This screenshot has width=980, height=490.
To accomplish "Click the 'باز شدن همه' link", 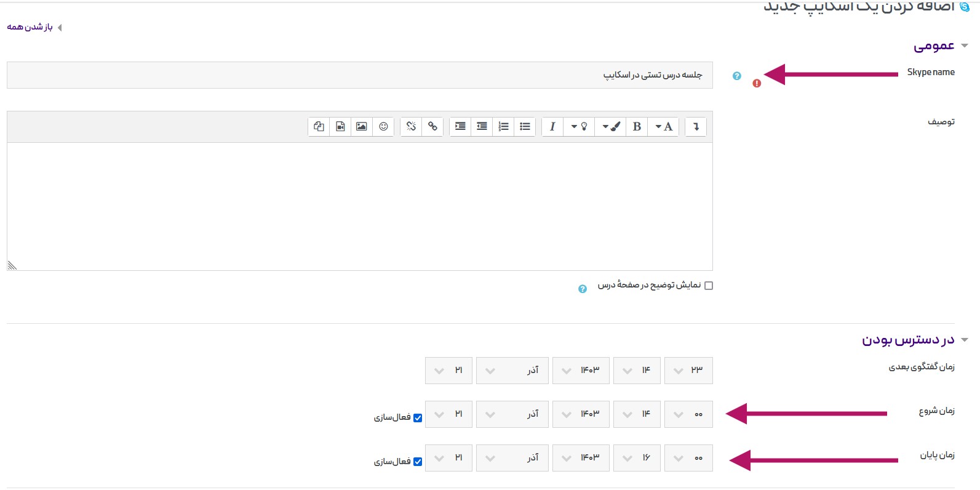I will pos(30,27).
